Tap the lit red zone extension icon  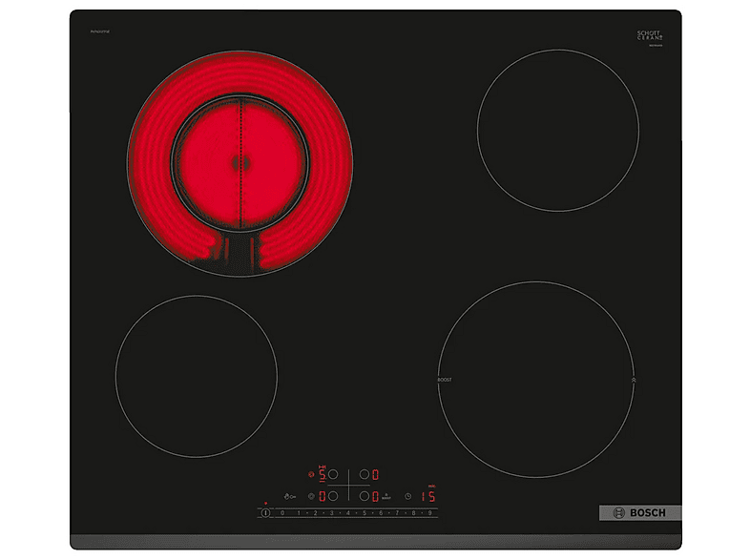(x=311, y=474)
